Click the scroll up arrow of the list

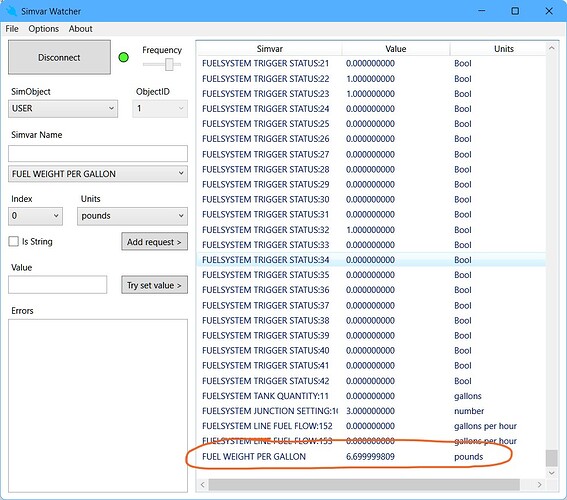coord(551,48)
